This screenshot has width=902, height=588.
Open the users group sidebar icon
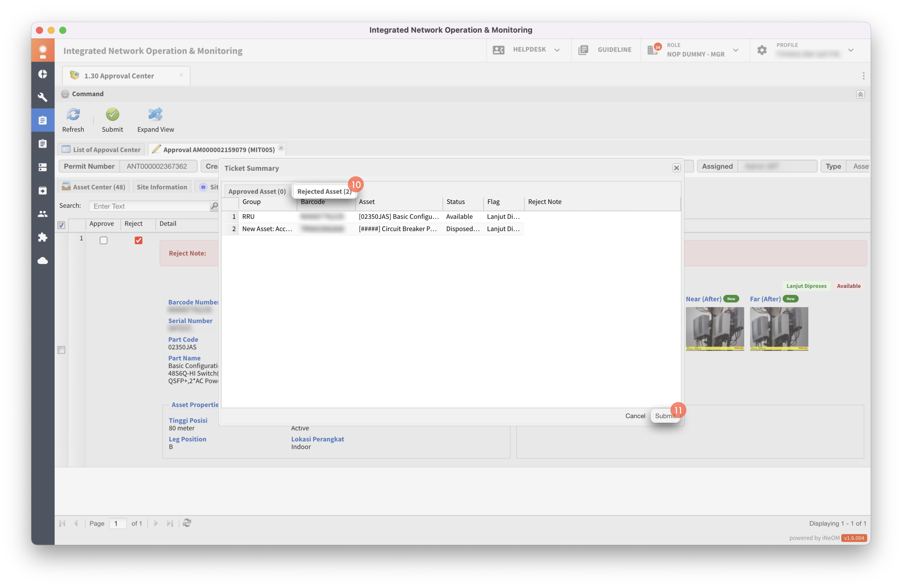42,214
